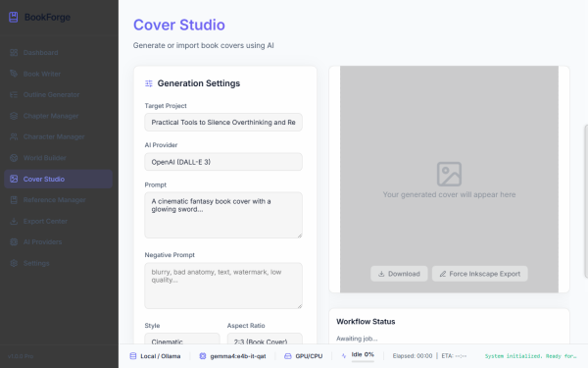Image resolution: width=588 pixels, height=368 pixels.
Task: Open the AI Provider dropdown
Action: tap(223, 162)
